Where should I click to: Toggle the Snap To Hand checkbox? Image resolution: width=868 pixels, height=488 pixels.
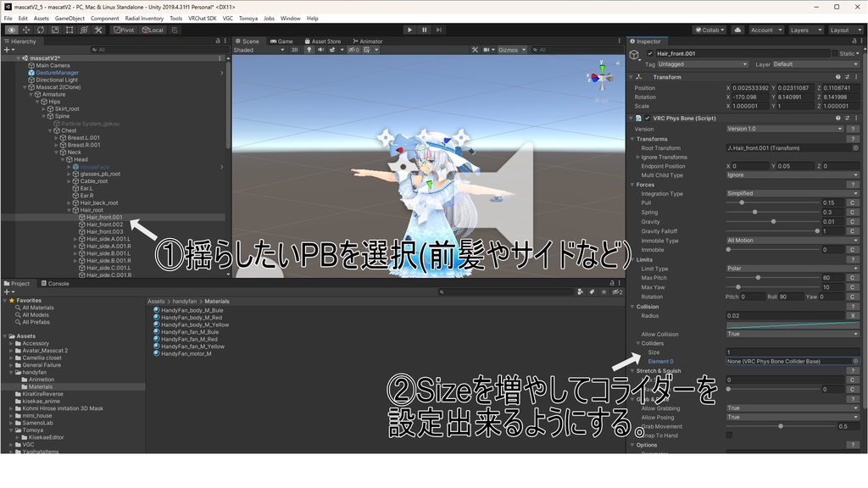[729, 435]
